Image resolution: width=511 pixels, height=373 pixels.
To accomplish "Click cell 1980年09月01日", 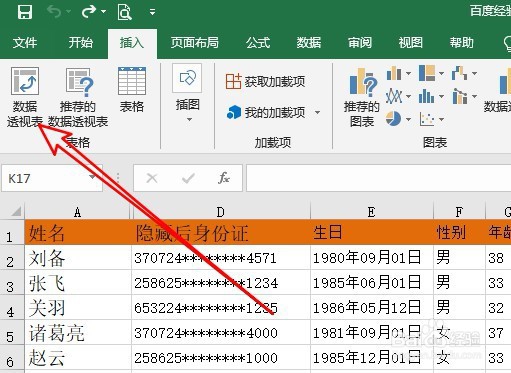I will click(372, 258).
